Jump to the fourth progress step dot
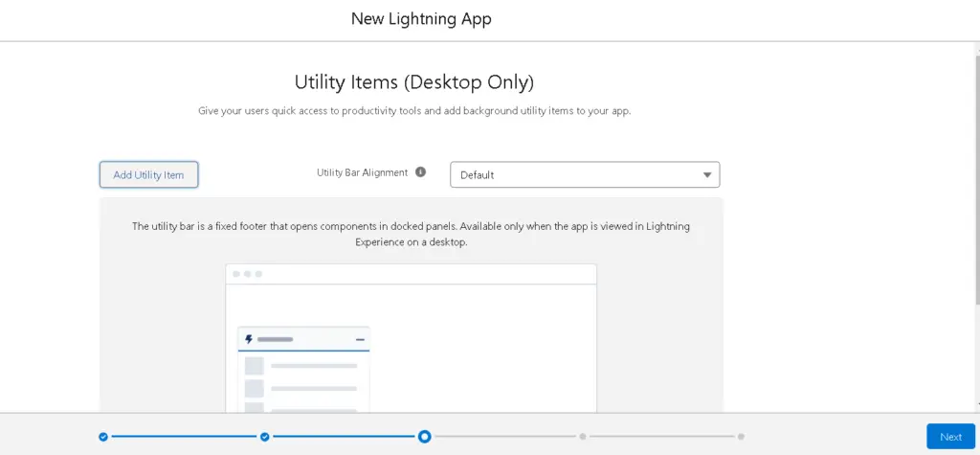This screenshot has height=455, width=980. coord(582,437)
